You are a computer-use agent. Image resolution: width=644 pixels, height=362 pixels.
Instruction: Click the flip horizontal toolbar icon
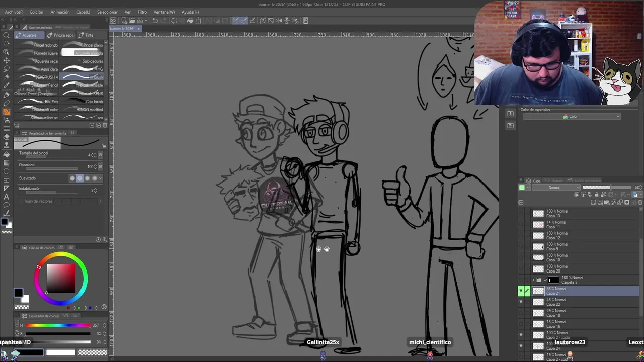pos(279,21)
